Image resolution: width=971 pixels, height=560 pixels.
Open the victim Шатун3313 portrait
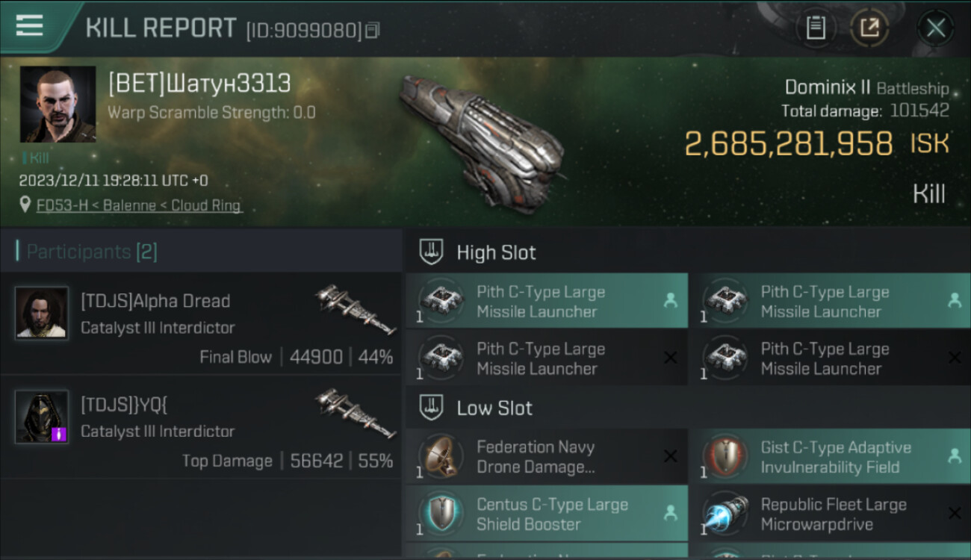[x=58, y=104]
